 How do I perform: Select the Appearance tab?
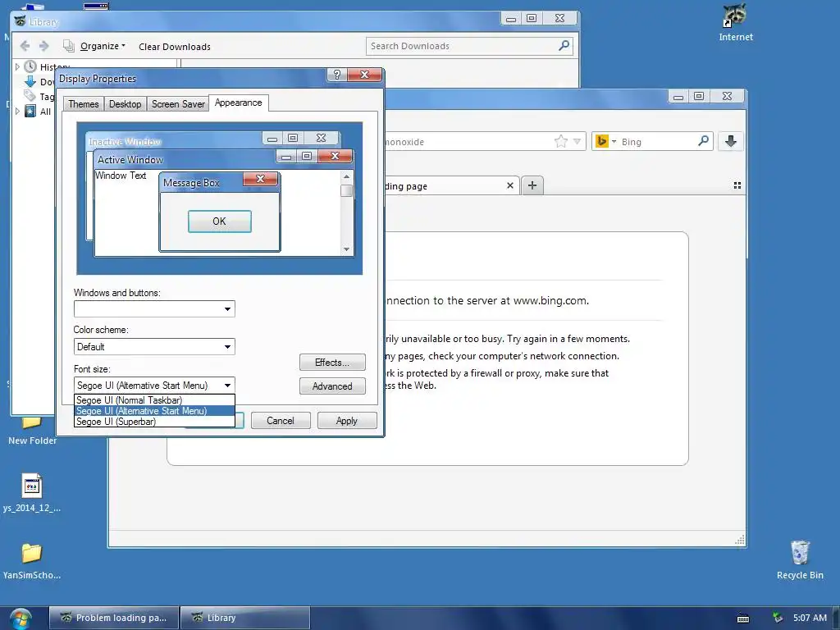click(239, 103)
